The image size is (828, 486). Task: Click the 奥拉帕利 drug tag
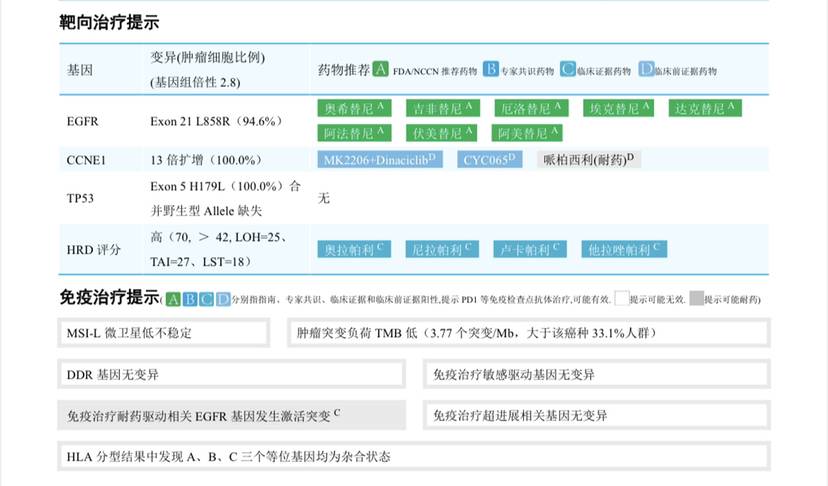355,249
